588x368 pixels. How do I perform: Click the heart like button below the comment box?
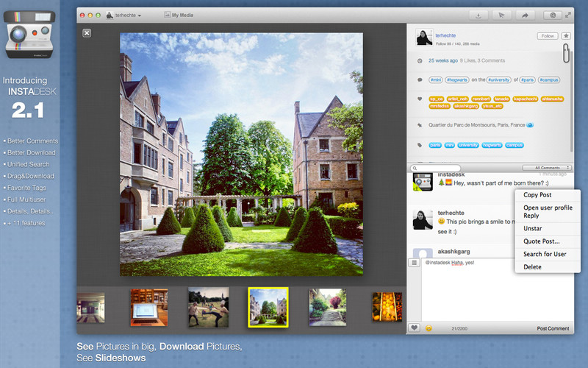415,328
